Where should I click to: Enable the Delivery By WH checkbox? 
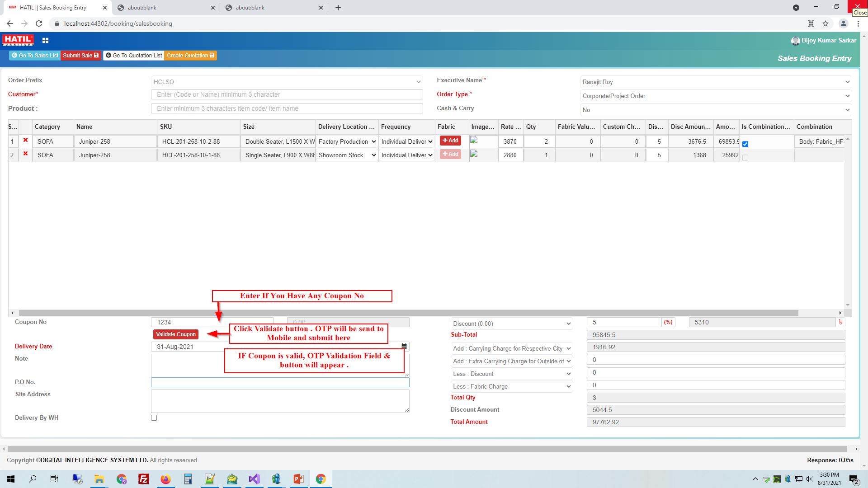(154, 417)
